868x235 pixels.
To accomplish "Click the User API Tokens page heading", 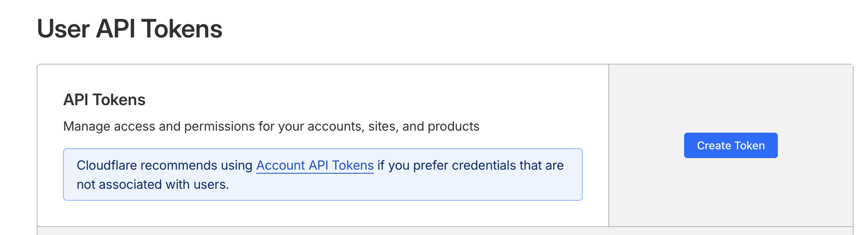I will pos(129,29).
